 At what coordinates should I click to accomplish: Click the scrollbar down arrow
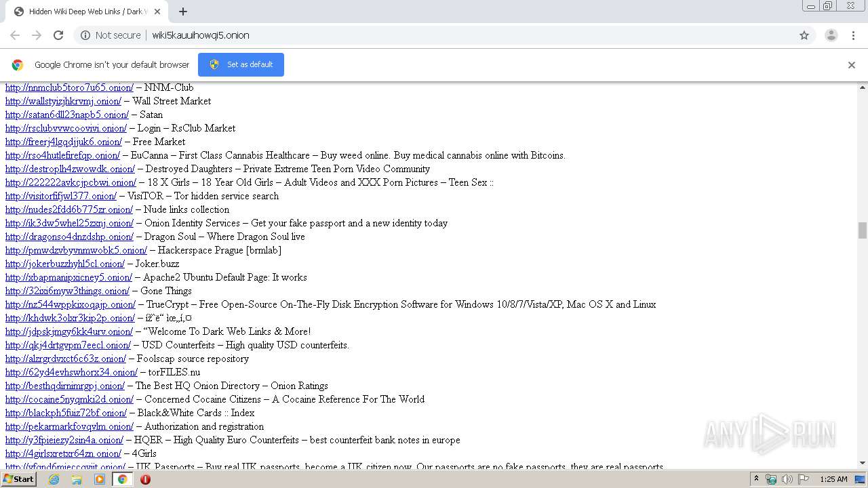pyautogui.click(x=863, y=463)
